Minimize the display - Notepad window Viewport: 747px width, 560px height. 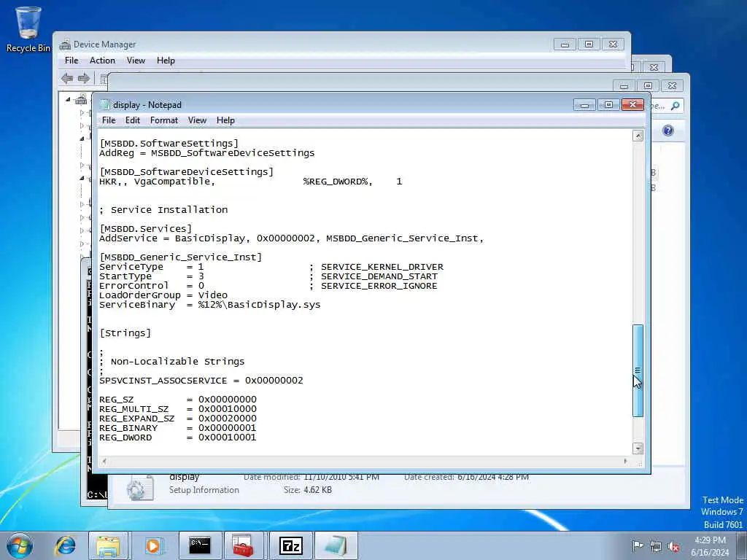[584, 105]
